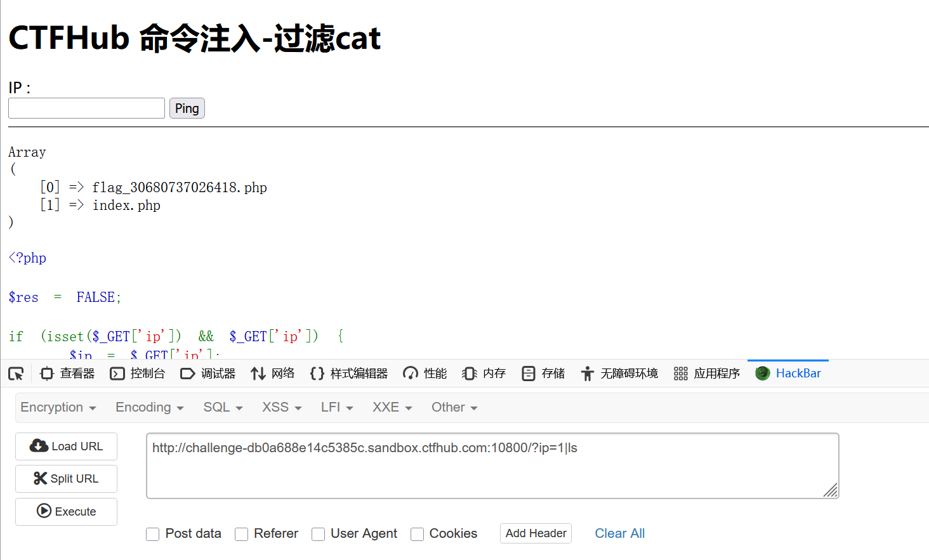The width and height of the screenshot is (929, 560).
Task: Click the Add Header button
Action: click(536, 533)
